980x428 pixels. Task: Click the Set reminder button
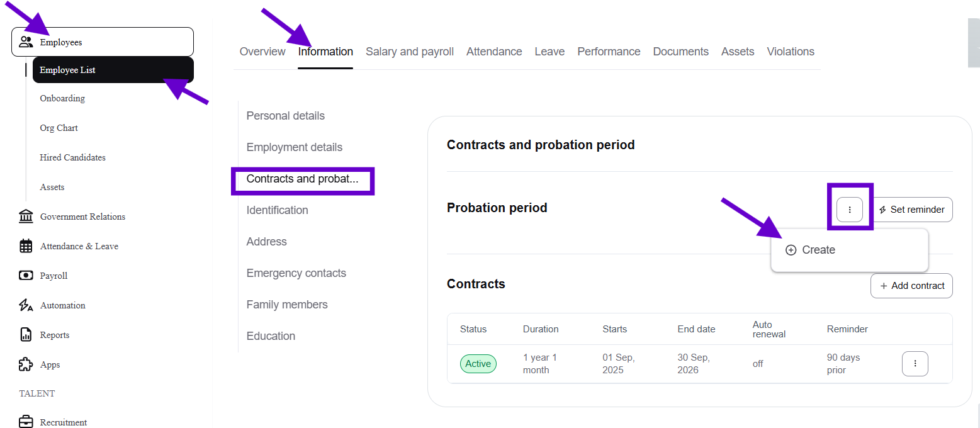[912, 210]
